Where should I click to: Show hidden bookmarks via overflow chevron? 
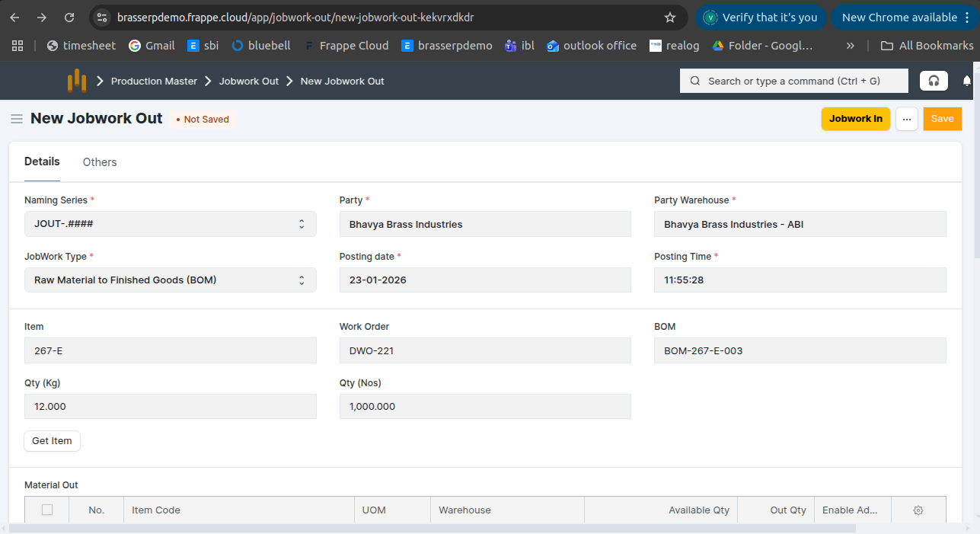coord(850,46)
